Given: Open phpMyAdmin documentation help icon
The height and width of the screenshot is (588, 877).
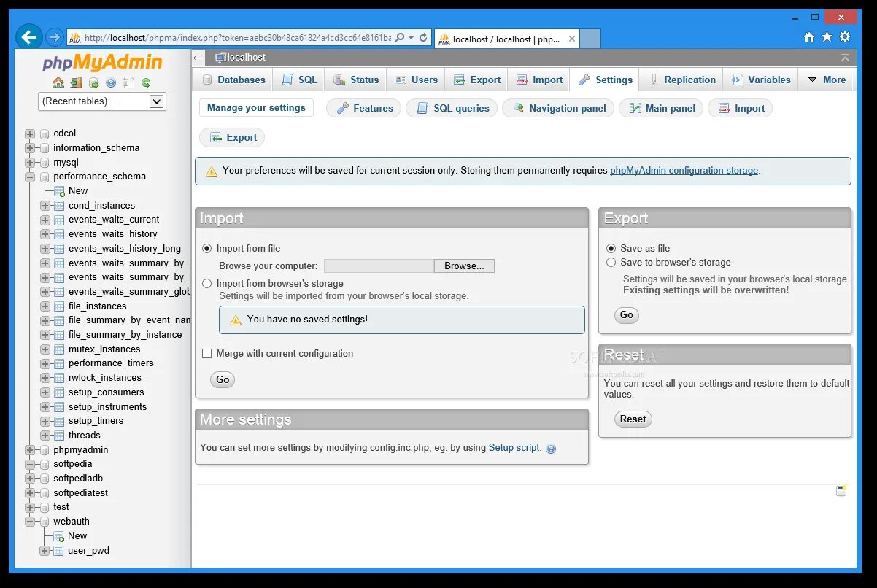Looking at the screenshot, I should pos(111,82).
